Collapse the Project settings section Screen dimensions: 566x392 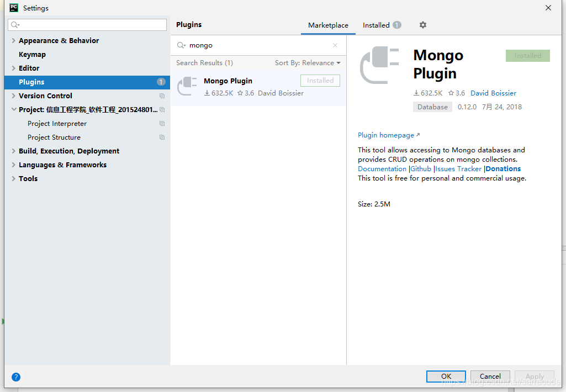[x=13, y=109]
